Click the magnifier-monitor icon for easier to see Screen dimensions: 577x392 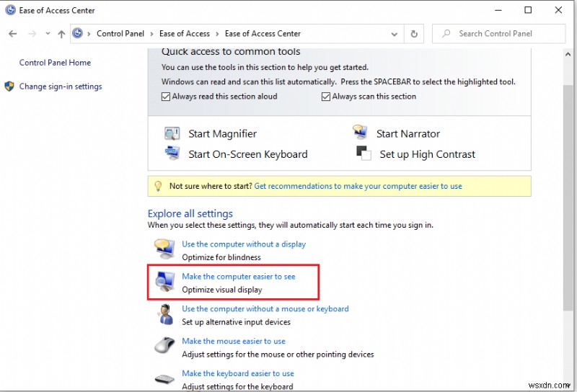tap(164, 282)
